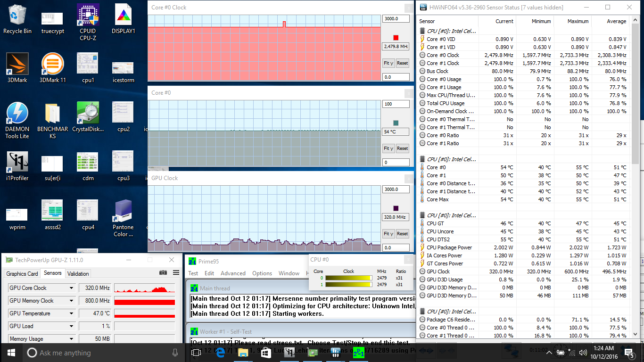
Task: Select the Sensors tab in GPU-Z
Action: click(x=53, y=273)
